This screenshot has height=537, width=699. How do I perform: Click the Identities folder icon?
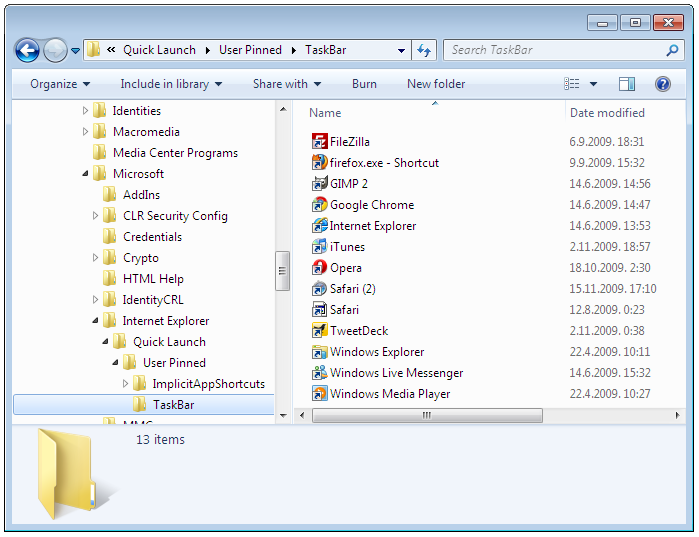(100, 110)
